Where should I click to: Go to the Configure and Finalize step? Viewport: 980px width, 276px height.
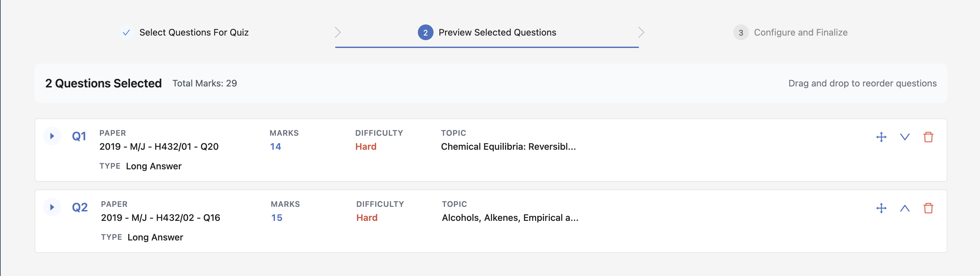coord(800,32)
